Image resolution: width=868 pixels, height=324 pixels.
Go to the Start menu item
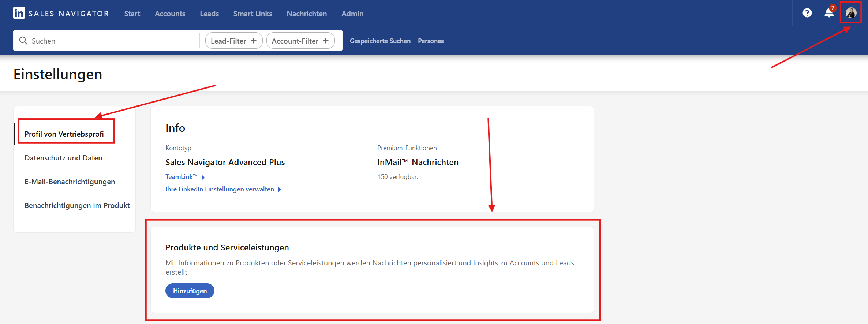[132, 14]
